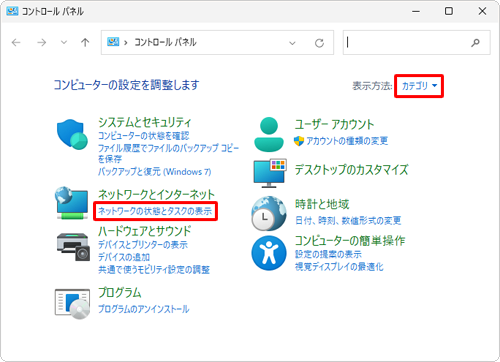Image resolution: width=500 pixels, height=362 pixels.
Task: Open the Network and Internet globe icon
Action: pyautogui.click(x=72, y=203)
